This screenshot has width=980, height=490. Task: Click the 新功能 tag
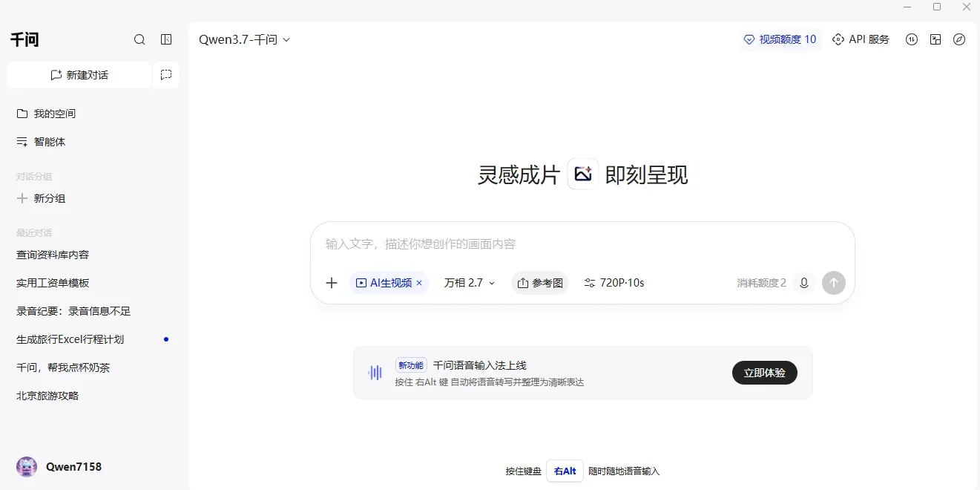point(411,365)
